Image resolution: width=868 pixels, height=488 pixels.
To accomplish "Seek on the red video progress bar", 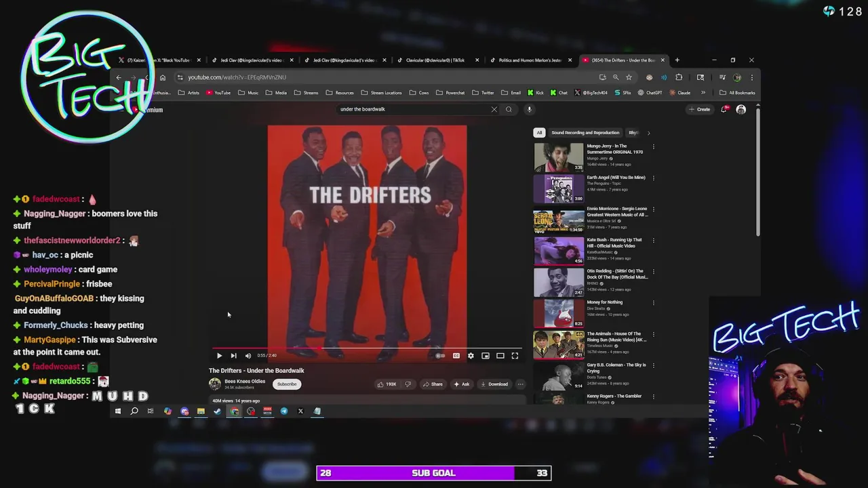I will [x=367, y=348].
